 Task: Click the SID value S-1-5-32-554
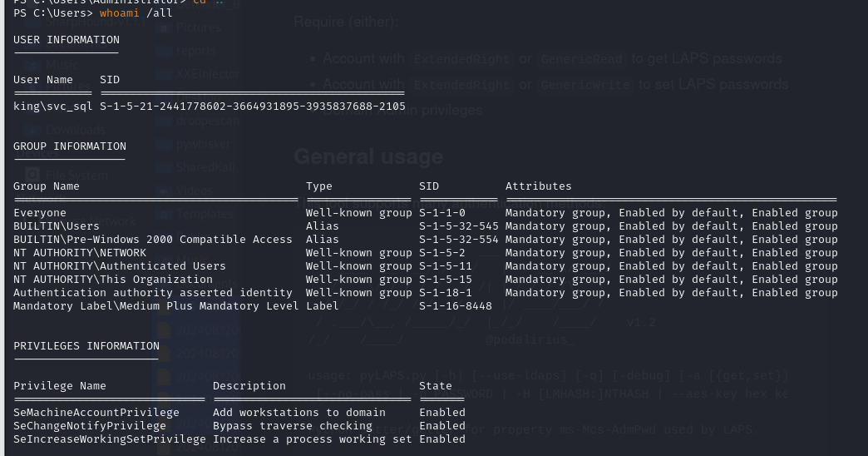click(x=459, y=240)
